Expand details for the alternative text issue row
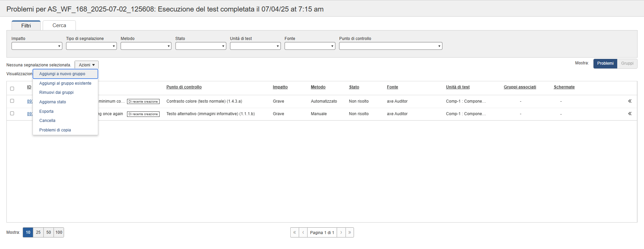The height and width of the screenshot is (249, 644). pyautogui.click(x=629, y=114)
